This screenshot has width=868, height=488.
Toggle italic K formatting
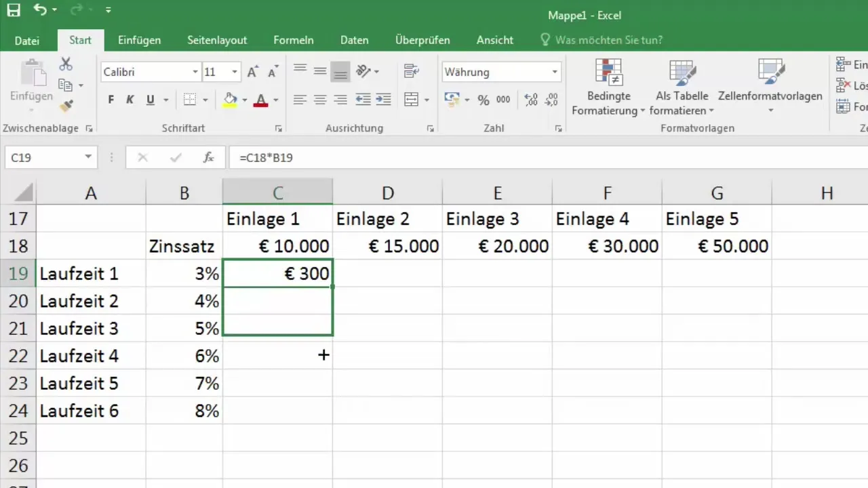click(130, 100)
